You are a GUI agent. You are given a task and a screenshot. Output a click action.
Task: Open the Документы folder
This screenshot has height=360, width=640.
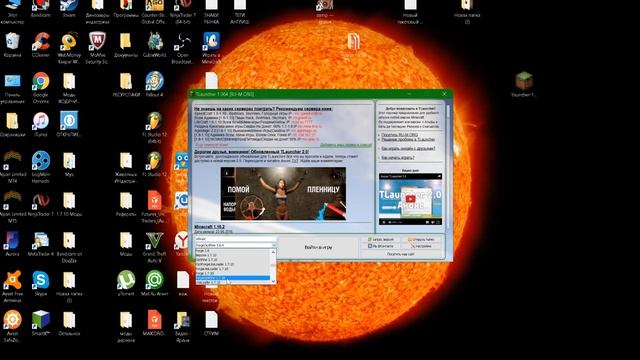click(x=126, y=45)
